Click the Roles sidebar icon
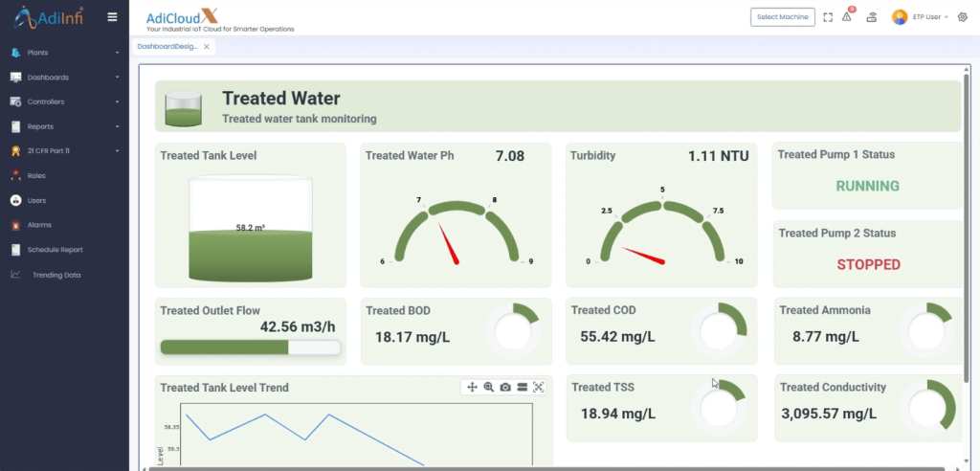 [x=15, y=176]
